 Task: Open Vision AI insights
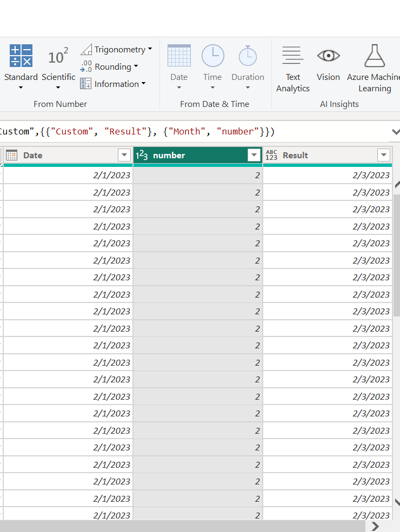328,55
